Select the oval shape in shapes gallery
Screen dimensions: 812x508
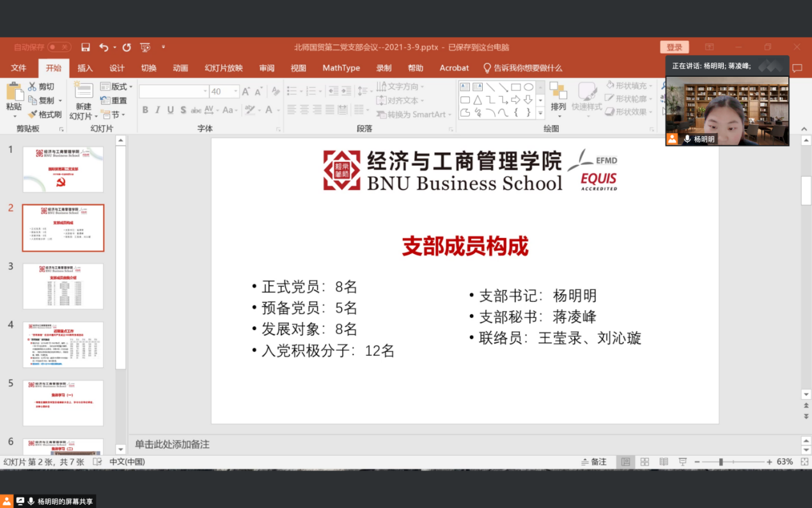529,87
